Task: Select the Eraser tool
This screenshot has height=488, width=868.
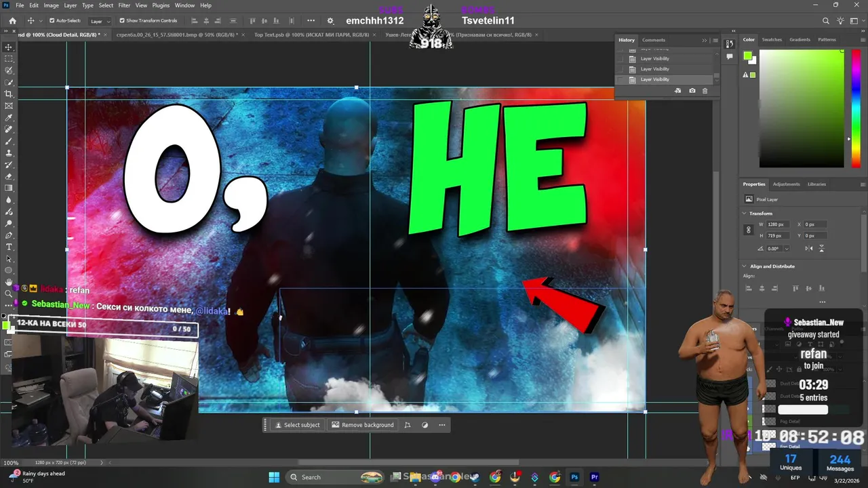Action: click(x=9, y=176)
